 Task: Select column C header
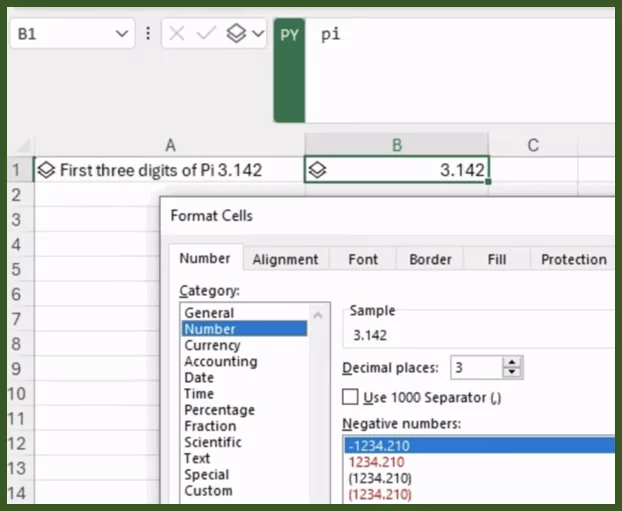533,145
